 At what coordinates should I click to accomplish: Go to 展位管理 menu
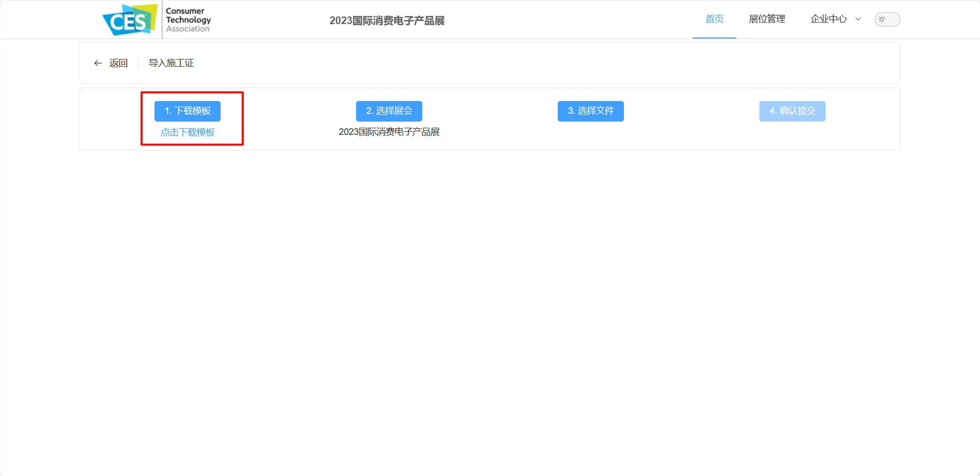(x=767, y=19)
